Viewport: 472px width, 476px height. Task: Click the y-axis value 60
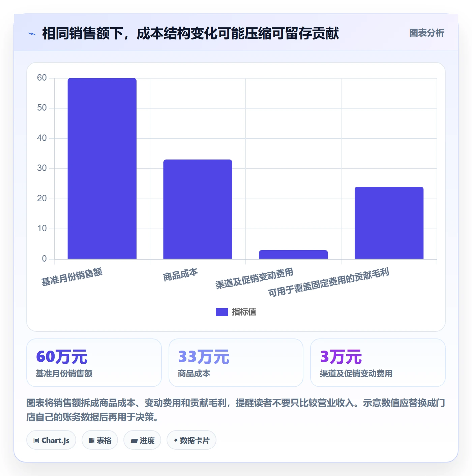42,78
